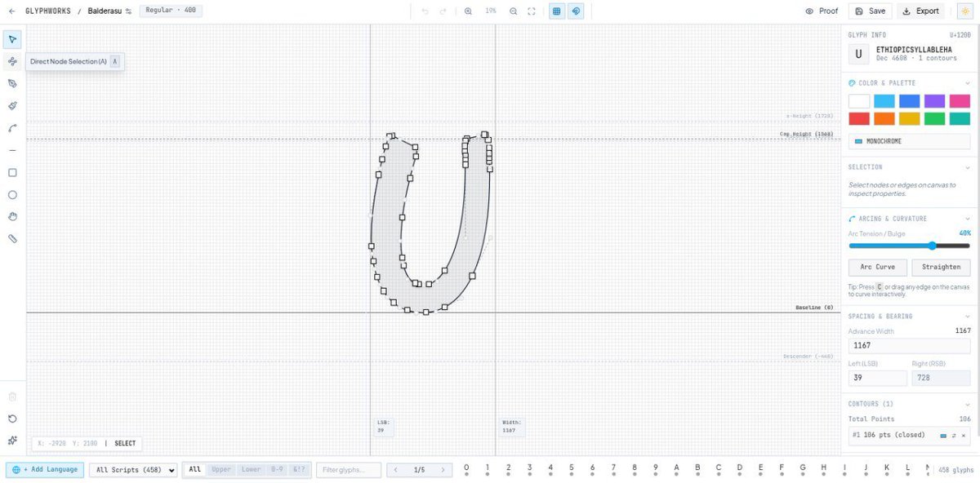Zoom in on the canvas

468,11
